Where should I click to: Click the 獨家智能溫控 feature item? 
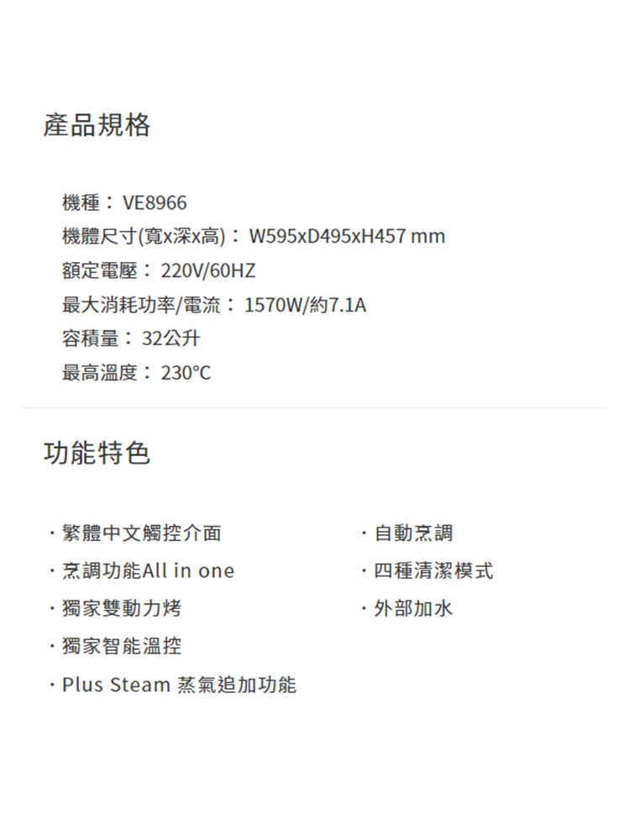tap(122, 646)
